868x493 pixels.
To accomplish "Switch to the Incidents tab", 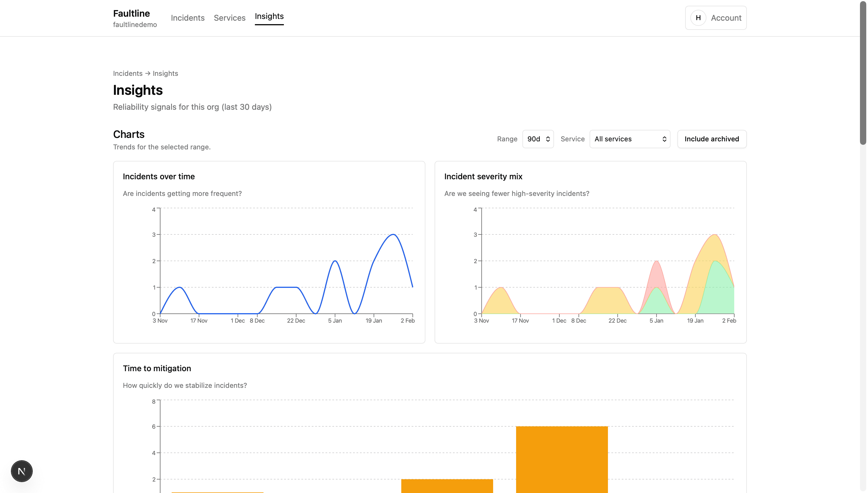I will click(188, 18).
